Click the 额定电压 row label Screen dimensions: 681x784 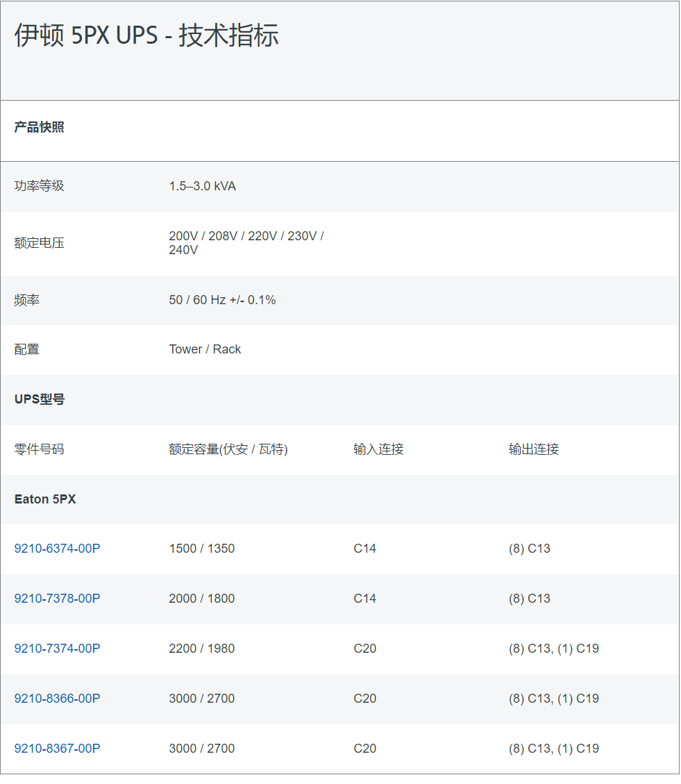[39, 243]
